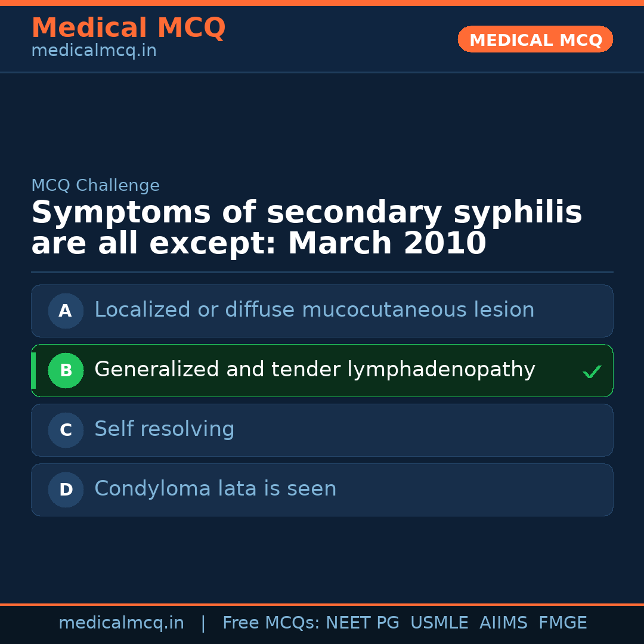Click the orange strip at the top edge

[x=322, y=2]
